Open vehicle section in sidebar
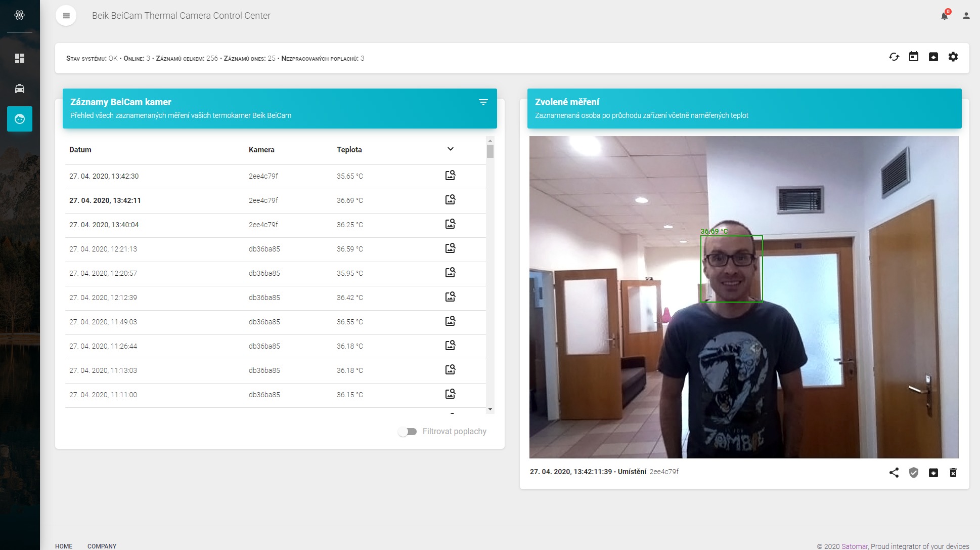The image size is (980, 550). pyautogui.click(x=20, y=89)
